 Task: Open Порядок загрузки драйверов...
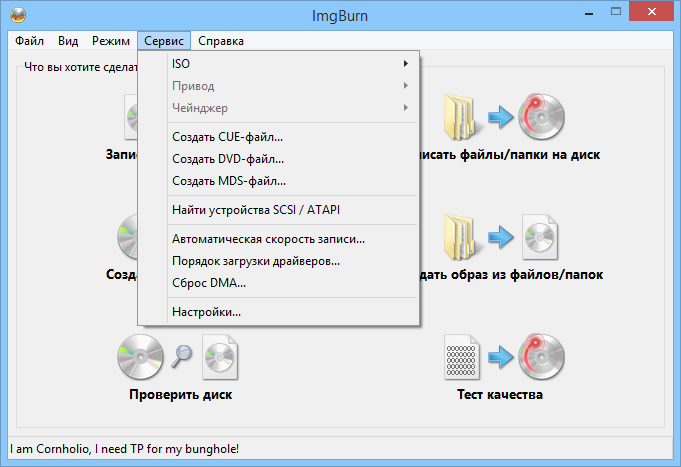pos(278,261)
